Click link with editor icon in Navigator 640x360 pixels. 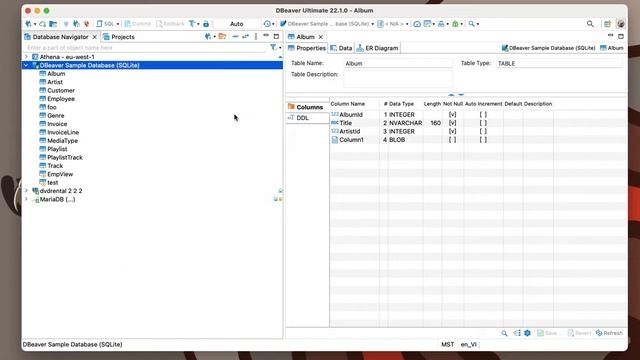coord(245,37)
